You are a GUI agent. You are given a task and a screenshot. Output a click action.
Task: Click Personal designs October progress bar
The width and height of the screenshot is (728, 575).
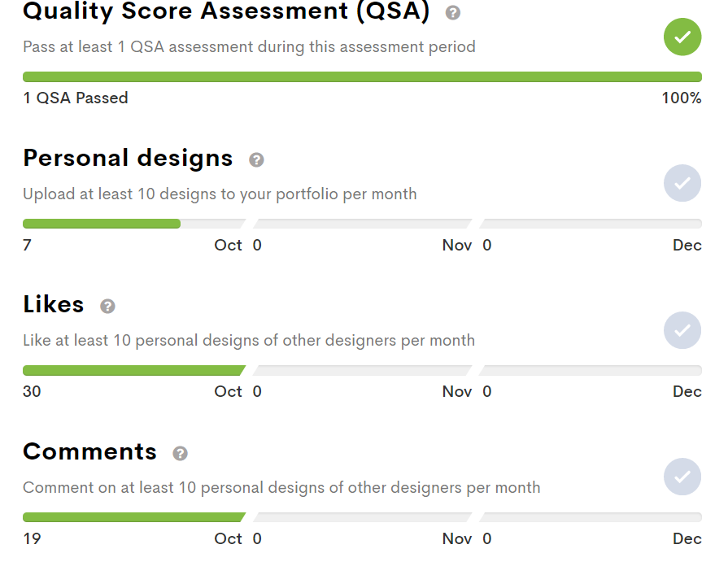134,224
